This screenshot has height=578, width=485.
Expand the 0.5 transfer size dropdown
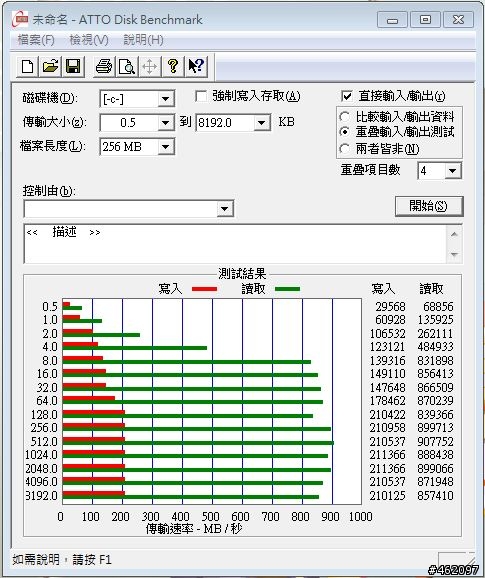point(166,123)
